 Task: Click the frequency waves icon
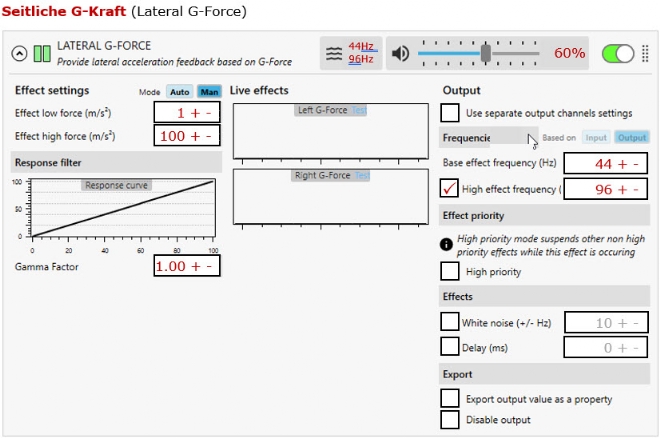(x=335, y=53)
